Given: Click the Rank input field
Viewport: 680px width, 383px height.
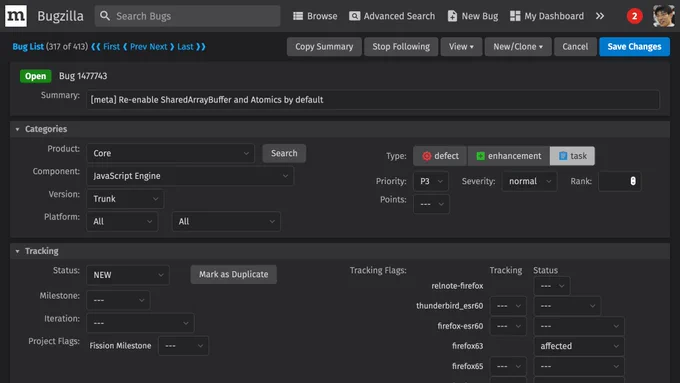Looking at the screenshot, I should pos(619,181).
